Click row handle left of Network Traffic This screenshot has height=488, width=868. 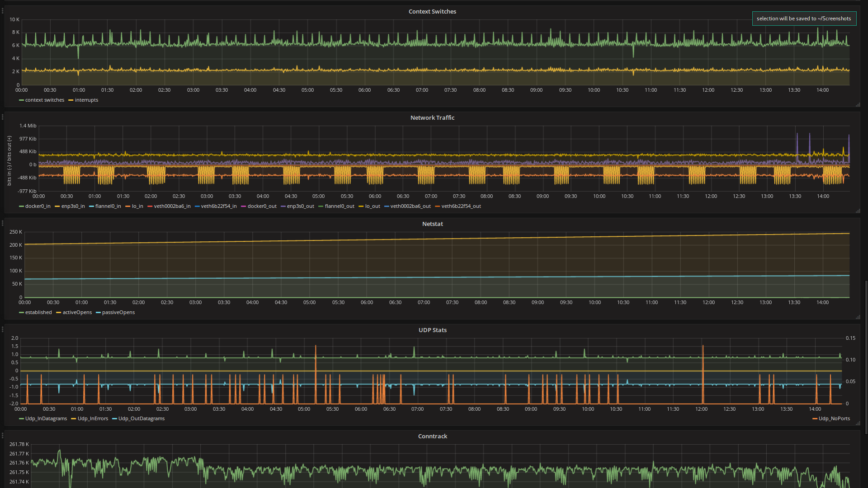point(2,117)
